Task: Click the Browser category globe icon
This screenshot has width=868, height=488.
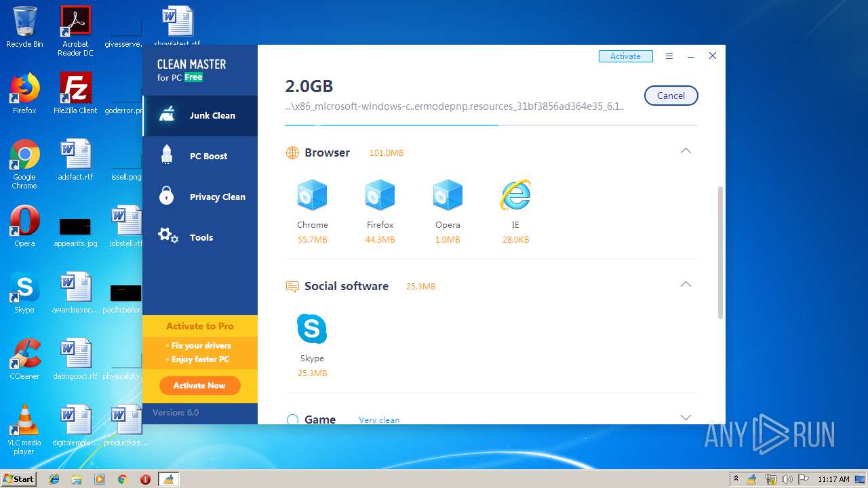Action: (292, 153)
